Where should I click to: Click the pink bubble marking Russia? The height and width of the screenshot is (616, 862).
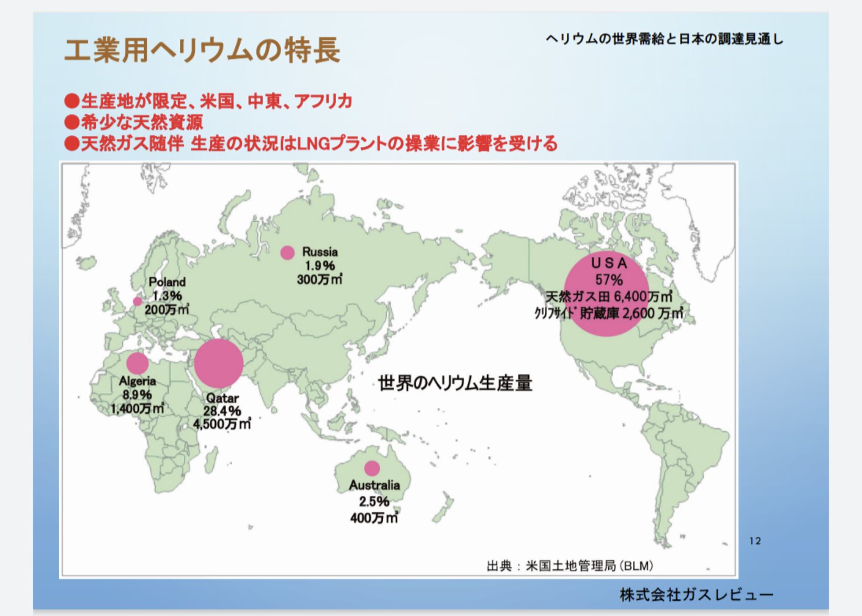(x=287, y=253)
